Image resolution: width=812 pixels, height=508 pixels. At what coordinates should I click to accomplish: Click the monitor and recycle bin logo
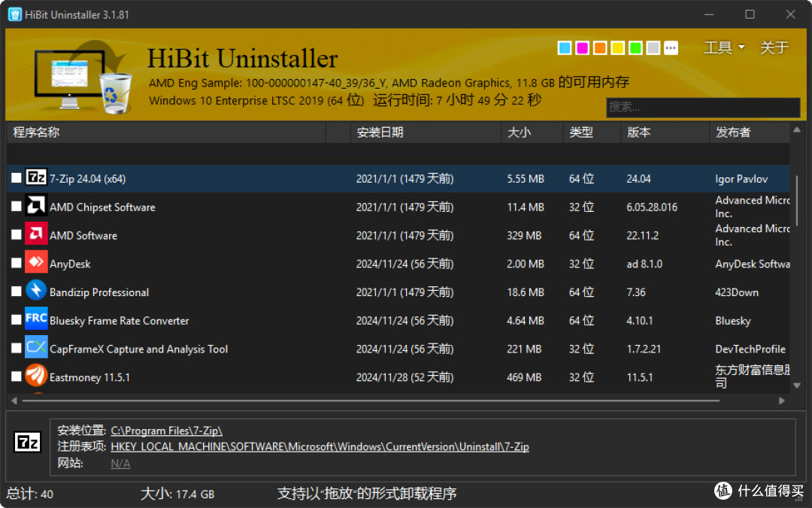pyautogui.click(x=83, y=77)
